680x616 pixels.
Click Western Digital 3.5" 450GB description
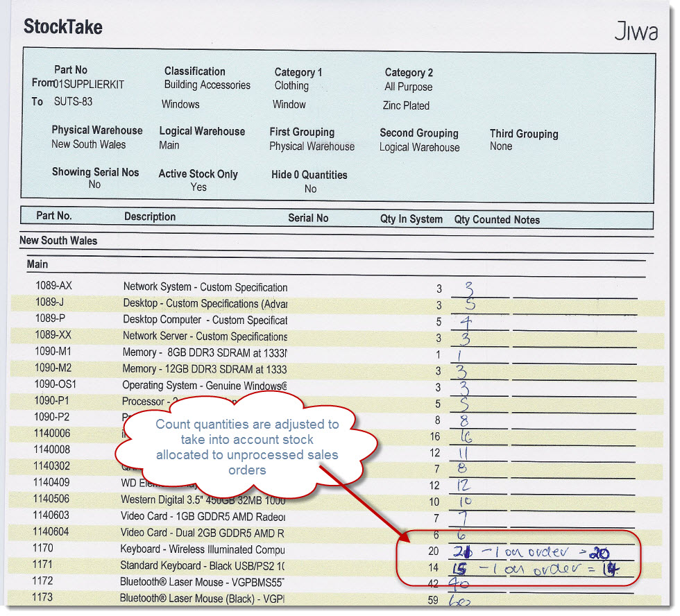[x=203, y=500]
